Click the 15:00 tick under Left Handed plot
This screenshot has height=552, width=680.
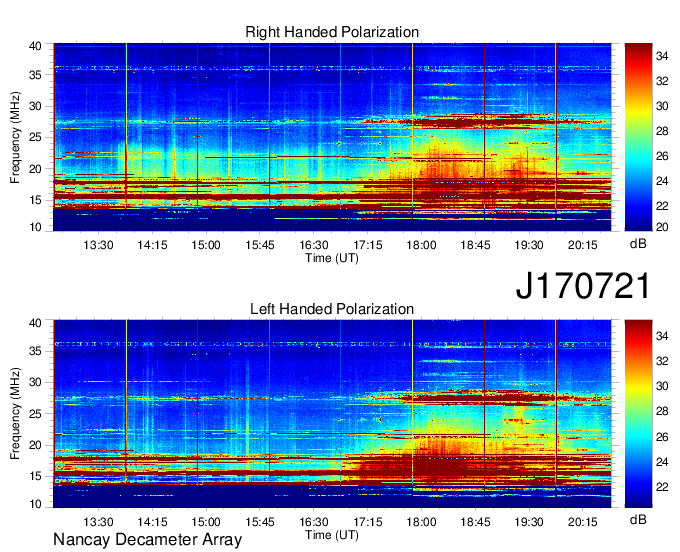pos(206,522)
